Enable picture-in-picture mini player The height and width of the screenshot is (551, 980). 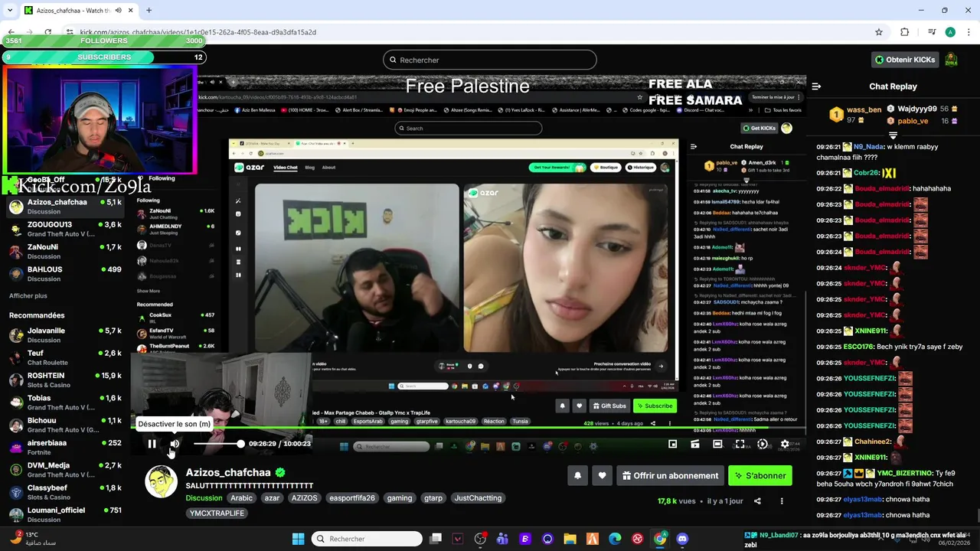[x=672, y=444]
